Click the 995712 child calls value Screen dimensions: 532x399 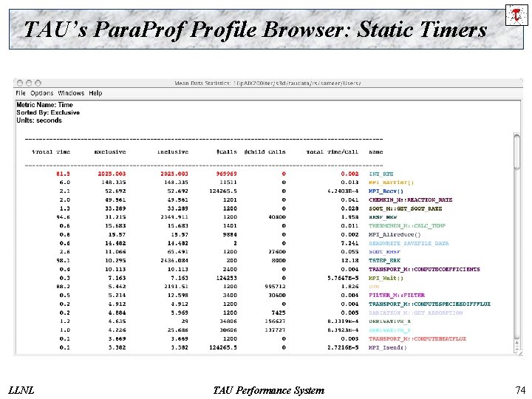click(275, 287)
